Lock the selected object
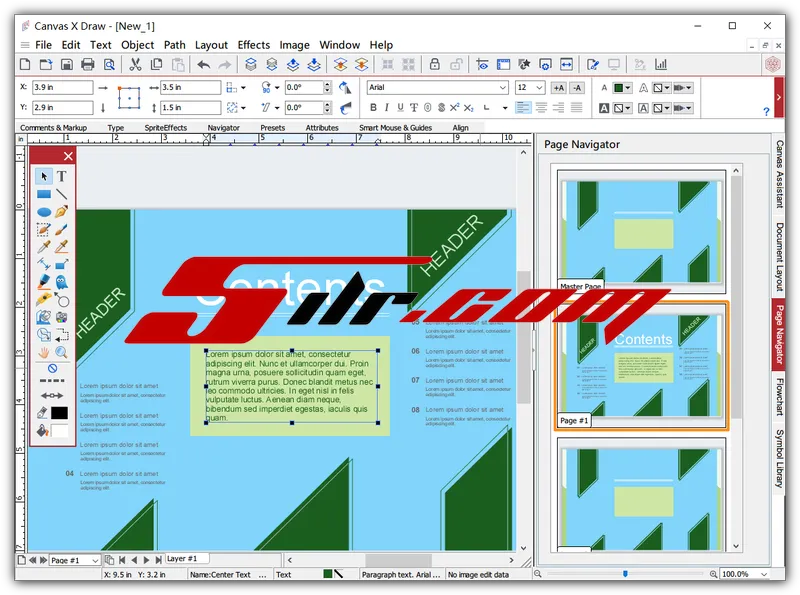 (x=434, y=64)
